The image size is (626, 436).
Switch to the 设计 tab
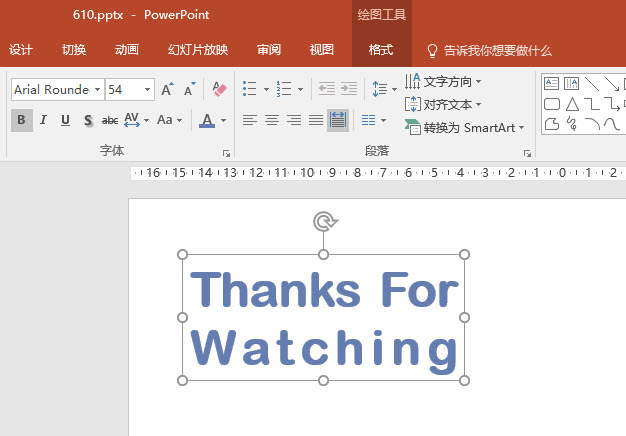(21, 50)
